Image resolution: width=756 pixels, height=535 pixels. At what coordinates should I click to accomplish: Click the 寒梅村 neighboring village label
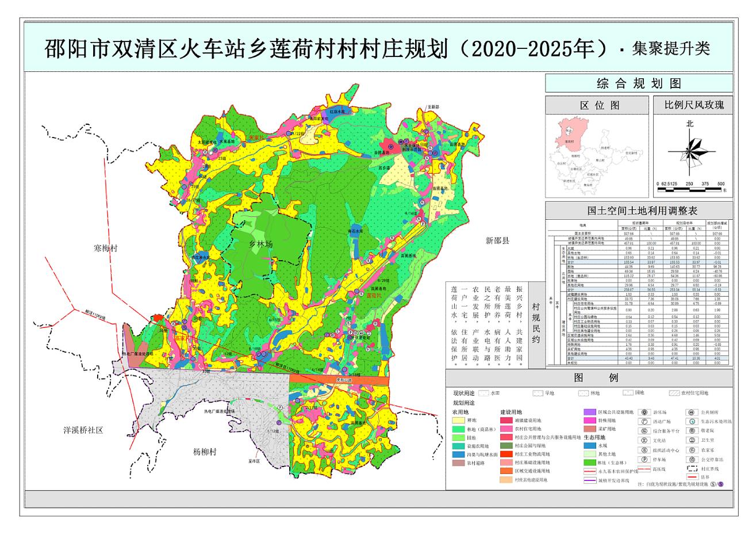pyautogui.click(x=106, y=248)
